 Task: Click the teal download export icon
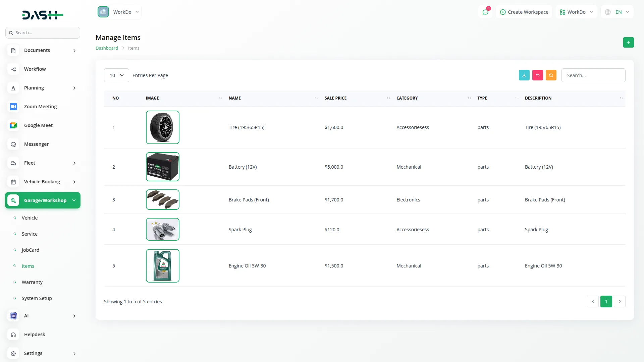pos(524,75)
